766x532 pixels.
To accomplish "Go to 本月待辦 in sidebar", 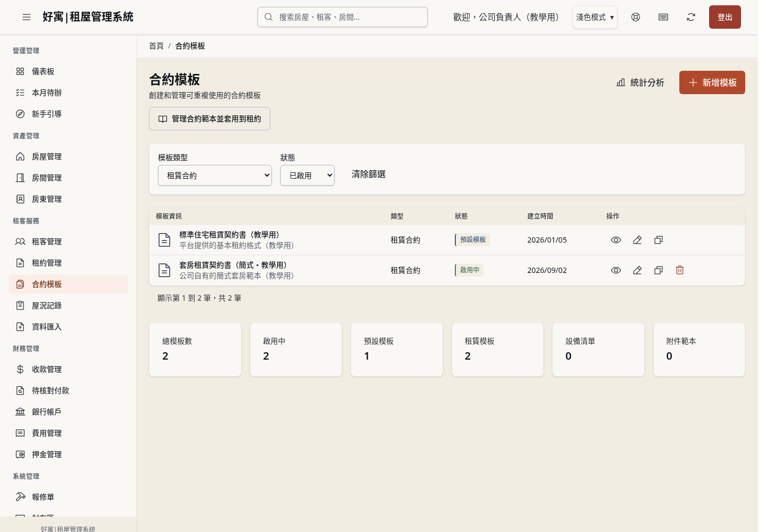I will click(68, 93).
